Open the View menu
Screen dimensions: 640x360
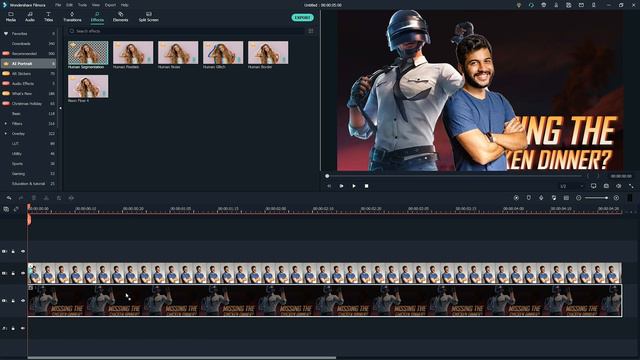pos(96,5)
